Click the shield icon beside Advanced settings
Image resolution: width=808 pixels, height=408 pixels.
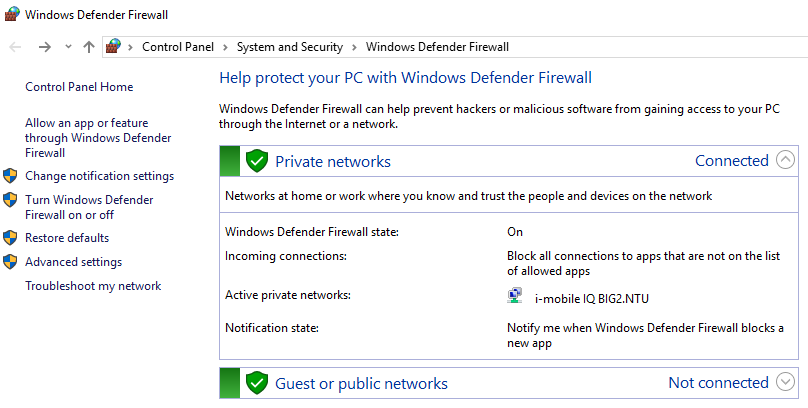click(11, 262)
